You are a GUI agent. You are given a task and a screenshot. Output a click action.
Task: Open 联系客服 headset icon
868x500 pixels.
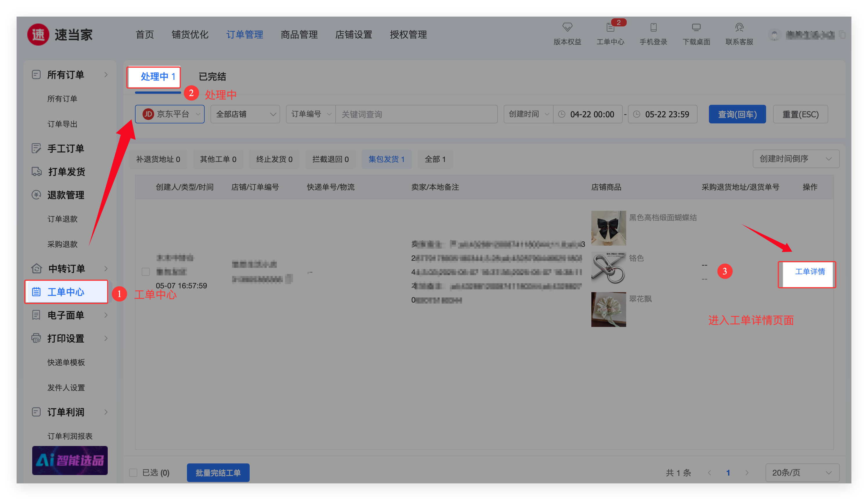[739, 28]
